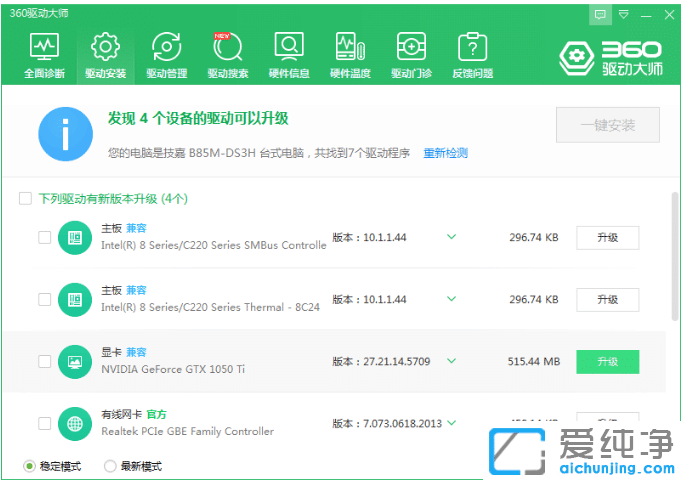Click the 515.44 MB size value

point(534,362)
